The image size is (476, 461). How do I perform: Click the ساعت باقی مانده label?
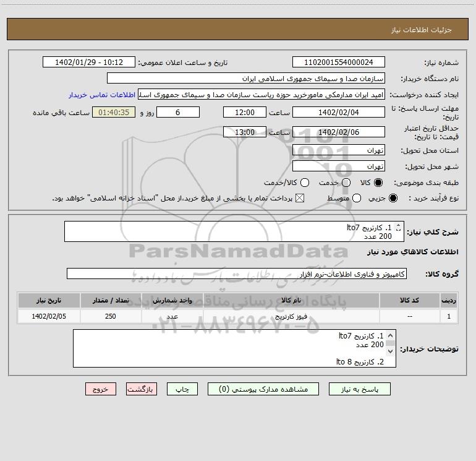[61, 113]
